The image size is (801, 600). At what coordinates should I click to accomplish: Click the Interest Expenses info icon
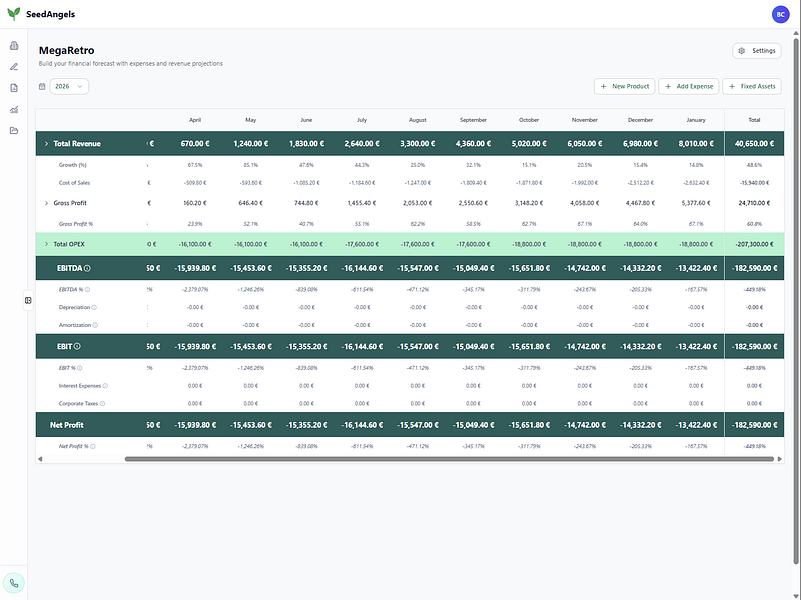(x=105, y=386)
